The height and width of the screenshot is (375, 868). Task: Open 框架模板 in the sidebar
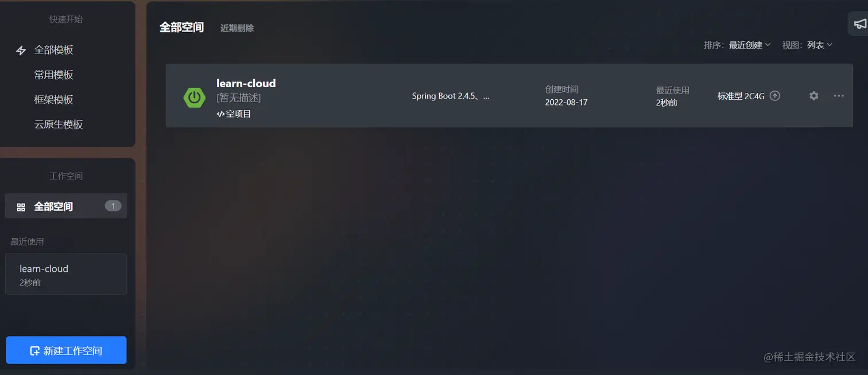[53, 100]
